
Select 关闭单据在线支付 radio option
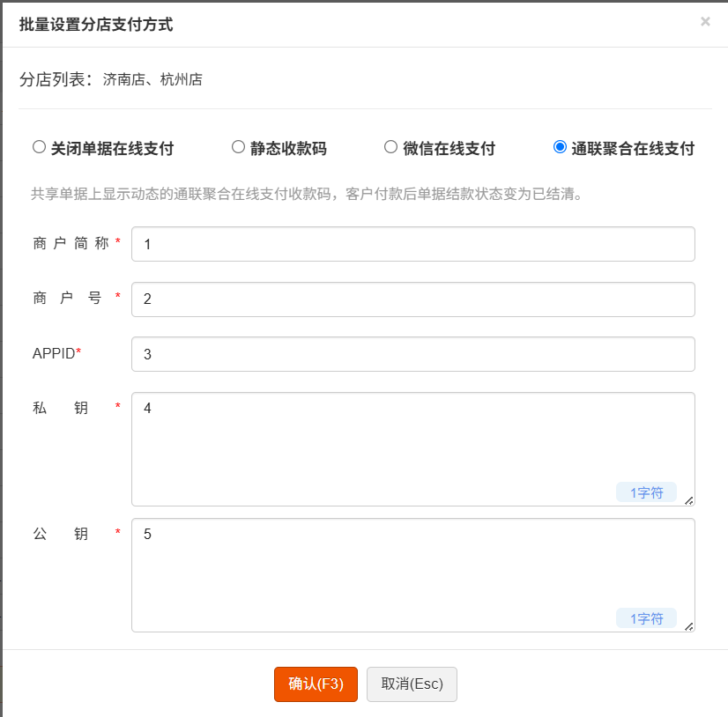pyautogui.click(x=39, y=147)
